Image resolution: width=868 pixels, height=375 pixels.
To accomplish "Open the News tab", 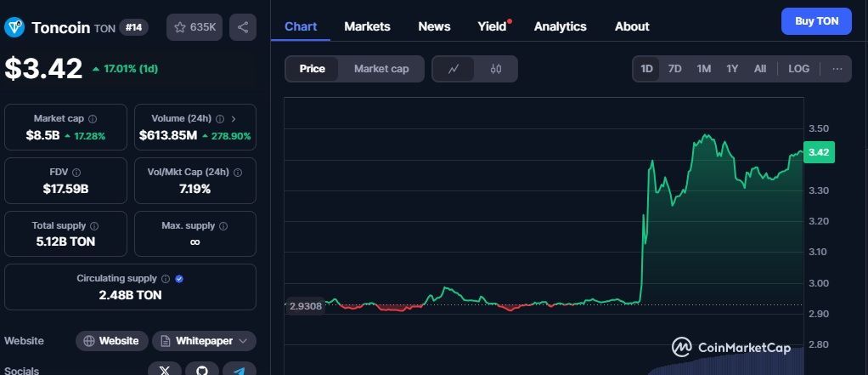I will (434, 26).
